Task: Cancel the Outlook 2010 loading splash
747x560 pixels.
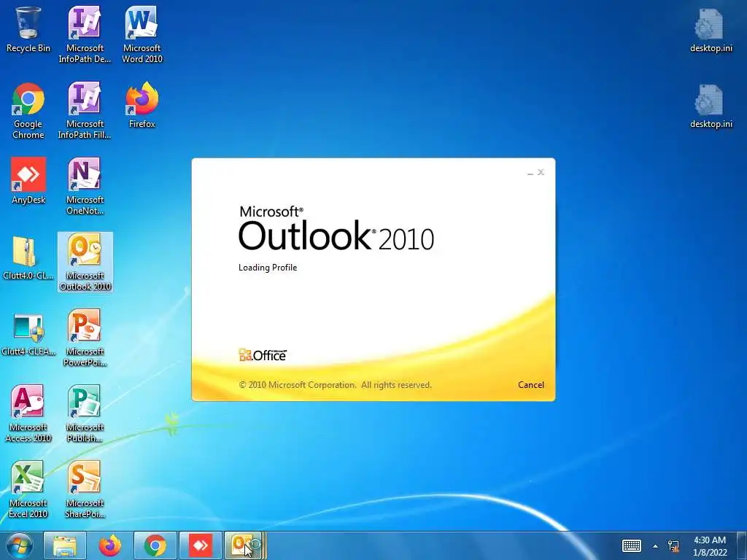Action: pyautogui.click(x=531, y=385)
